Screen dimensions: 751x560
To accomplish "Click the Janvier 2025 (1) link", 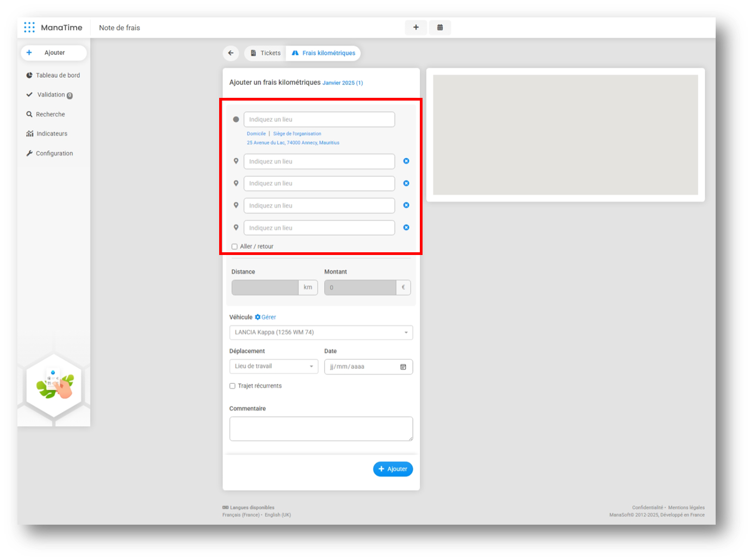I will coord(343,83).
